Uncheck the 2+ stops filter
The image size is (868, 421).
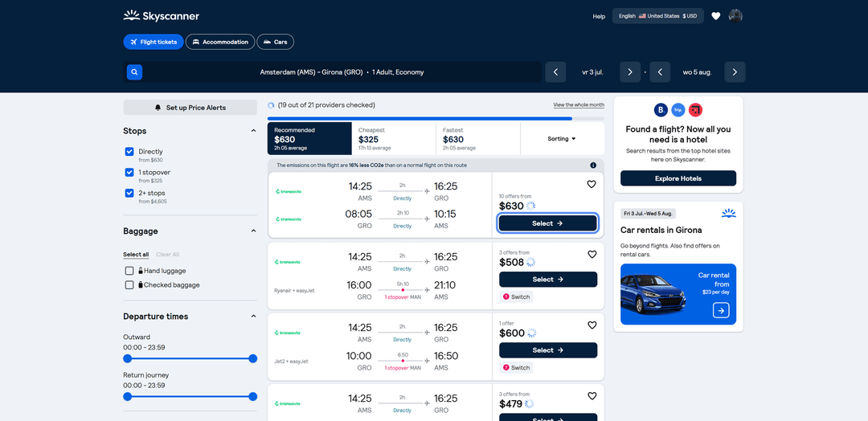click(x=129, y=193)
